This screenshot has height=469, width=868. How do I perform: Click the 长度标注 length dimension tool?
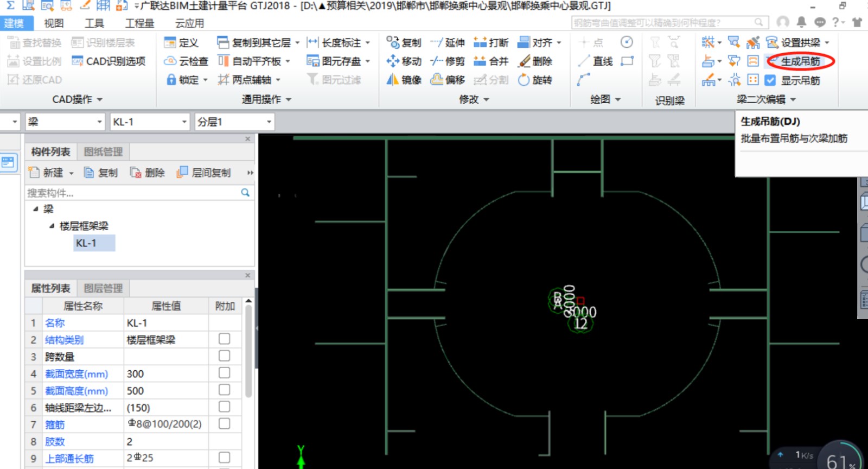pyautogui.click(x=339, y=42)
